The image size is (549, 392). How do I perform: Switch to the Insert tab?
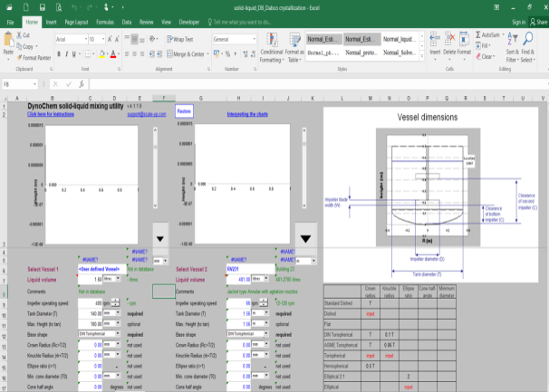pos(51,23)
